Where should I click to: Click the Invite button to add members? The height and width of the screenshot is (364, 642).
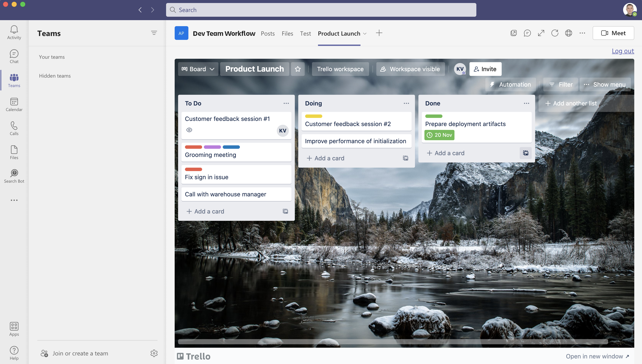point(485,69)
